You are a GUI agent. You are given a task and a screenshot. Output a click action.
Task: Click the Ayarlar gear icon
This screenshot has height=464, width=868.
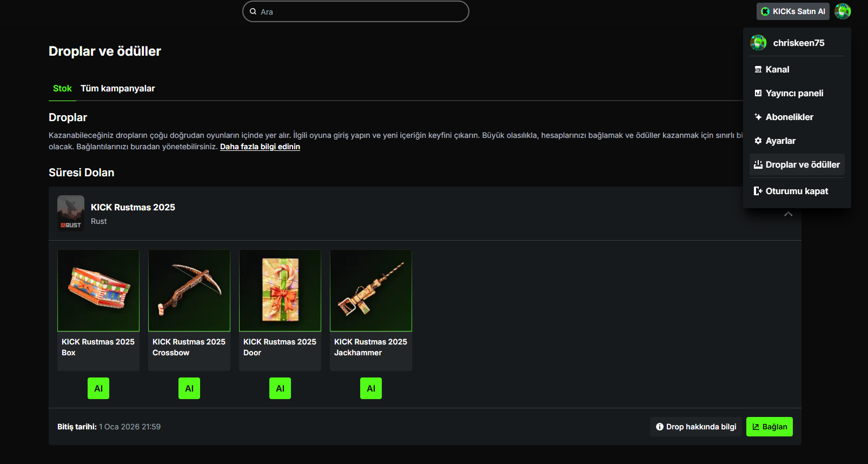point(758,141)
